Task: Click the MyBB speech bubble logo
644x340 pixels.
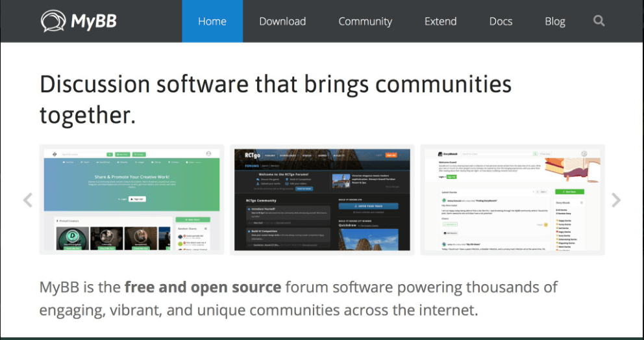Action: coord(53,21)
